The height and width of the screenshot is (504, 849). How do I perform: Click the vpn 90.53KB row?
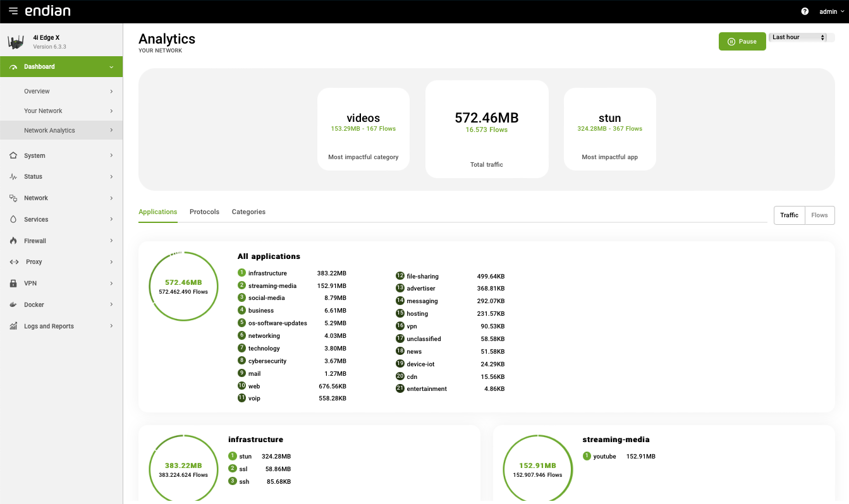[x=450, y=326]
